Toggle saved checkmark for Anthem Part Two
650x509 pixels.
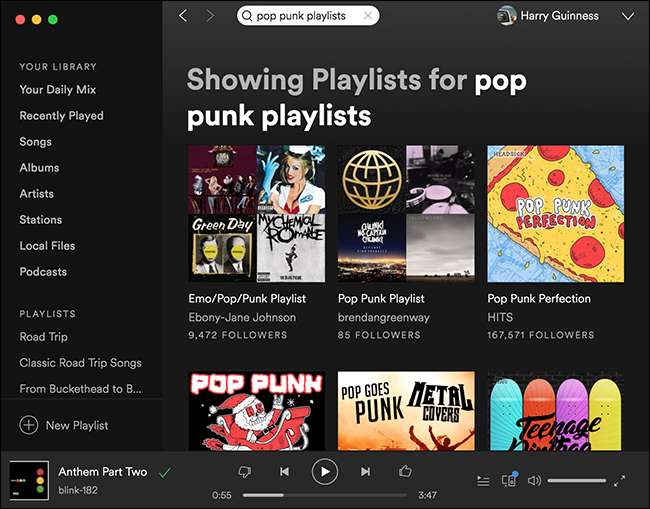click(x=165, y=472)
